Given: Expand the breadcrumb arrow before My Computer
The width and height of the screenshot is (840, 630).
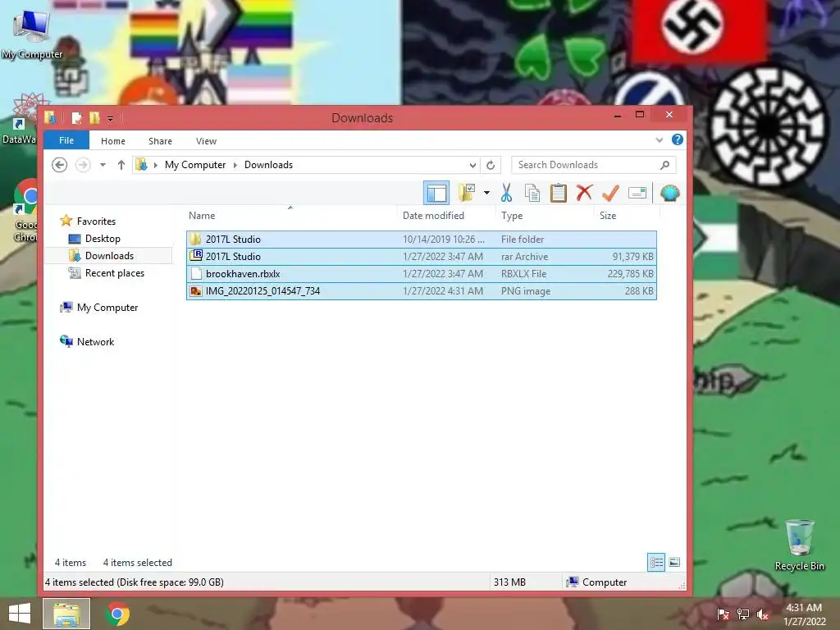Looking at the screenshot, I should (x=155, y=165).
